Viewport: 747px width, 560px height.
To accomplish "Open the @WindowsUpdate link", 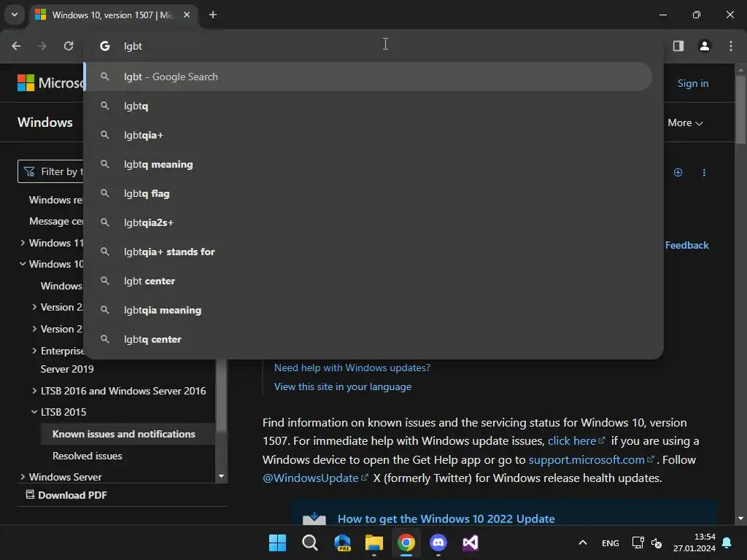I will (315, 478).
